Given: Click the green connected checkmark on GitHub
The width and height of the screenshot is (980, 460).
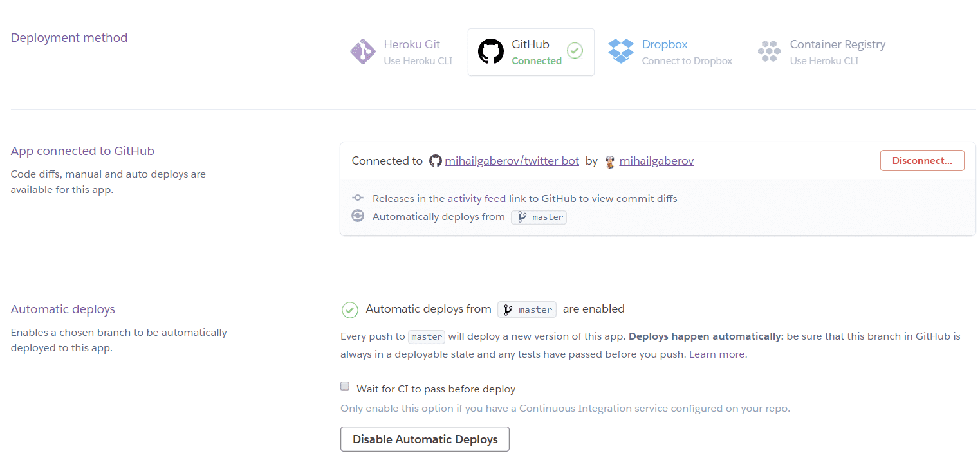Looking at the screenshot, I should coord(575,51).
